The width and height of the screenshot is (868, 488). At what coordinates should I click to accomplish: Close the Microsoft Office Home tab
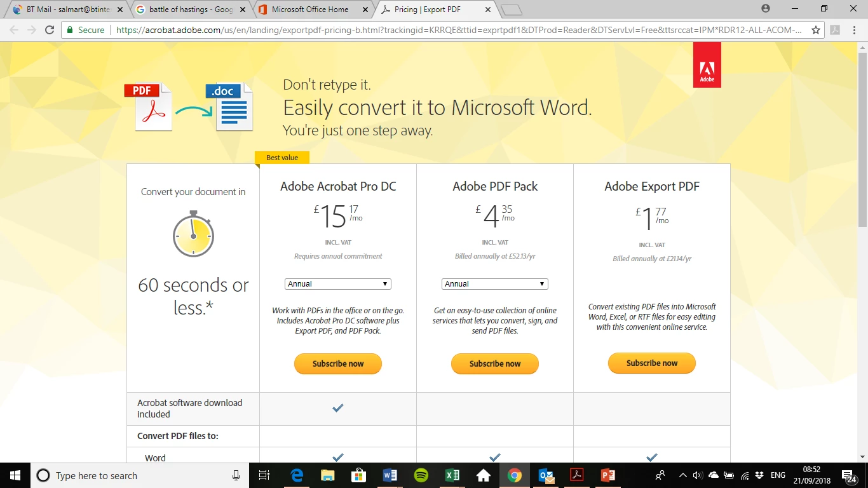(364, 10)
